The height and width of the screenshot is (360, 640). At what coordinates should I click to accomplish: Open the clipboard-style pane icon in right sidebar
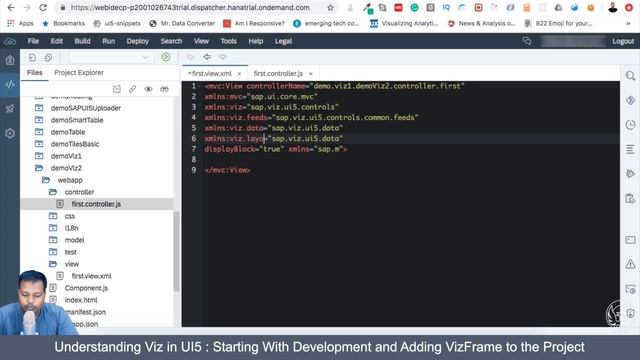(630, 199)
